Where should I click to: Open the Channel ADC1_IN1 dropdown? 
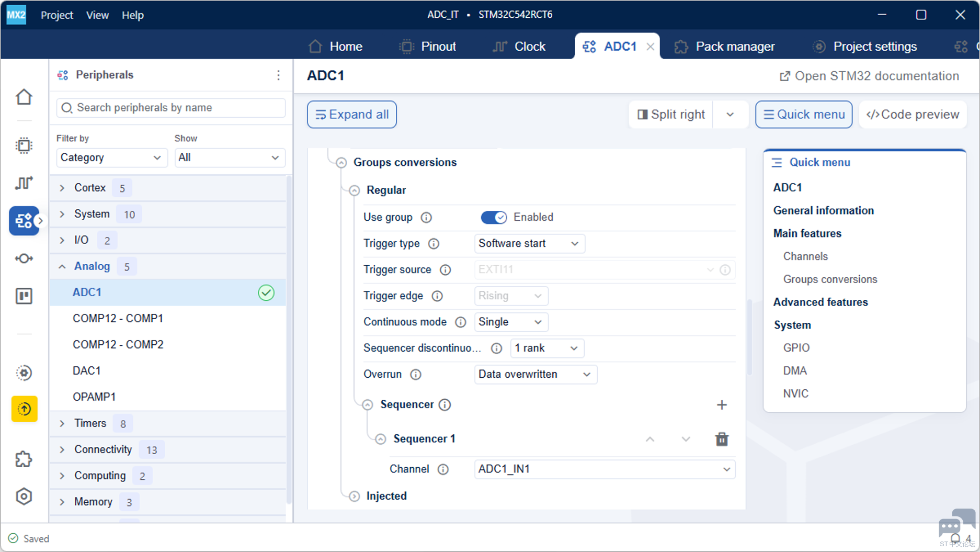point(605,469)
